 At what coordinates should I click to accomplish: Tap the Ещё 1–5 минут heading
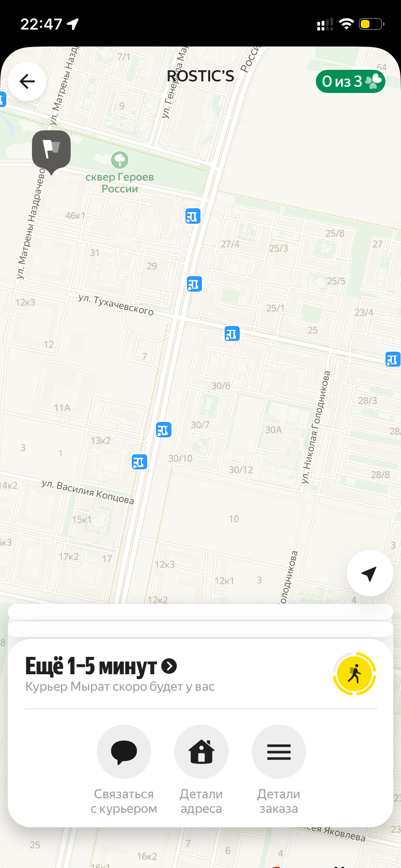pos(91,666)
